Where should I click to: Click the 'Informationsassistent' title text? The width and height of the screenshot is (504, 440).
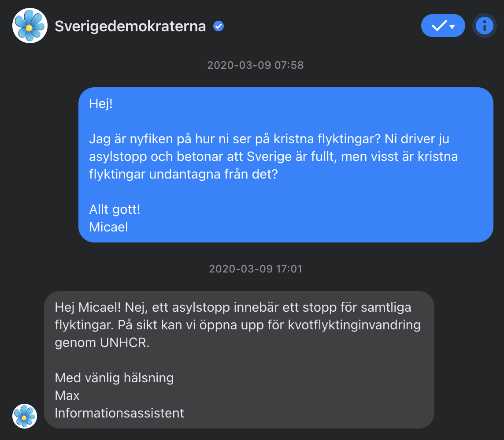click(x=119, y=413)
